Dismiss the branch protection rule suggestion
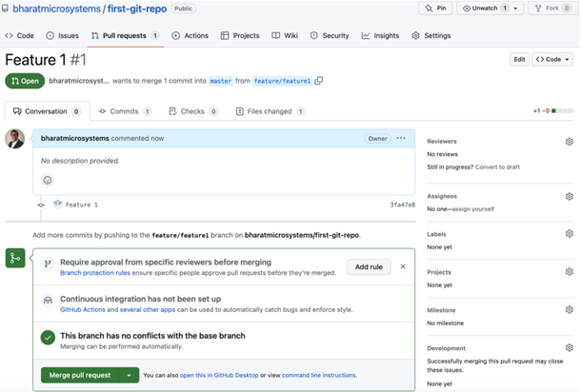Image resolution: width=581 pixels, height=392 pixels. (403, 266)
